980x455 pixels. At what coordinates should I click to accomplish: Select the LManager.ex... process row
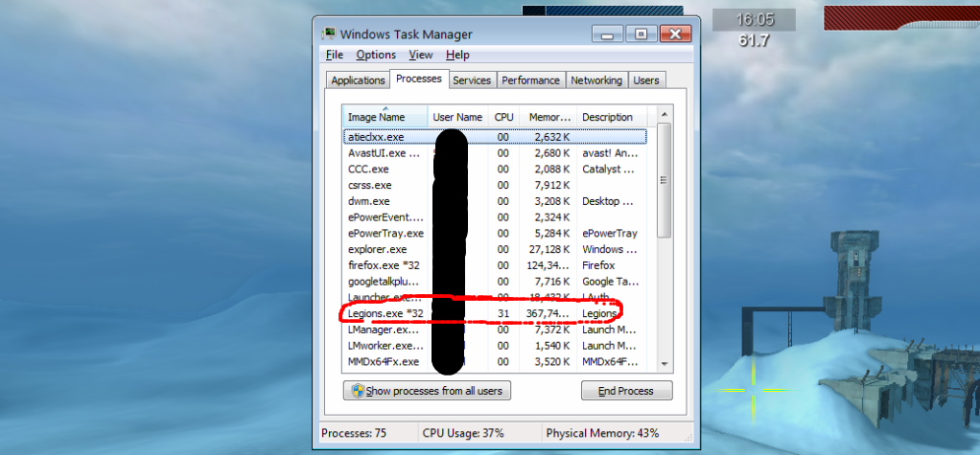click(495, 330)
